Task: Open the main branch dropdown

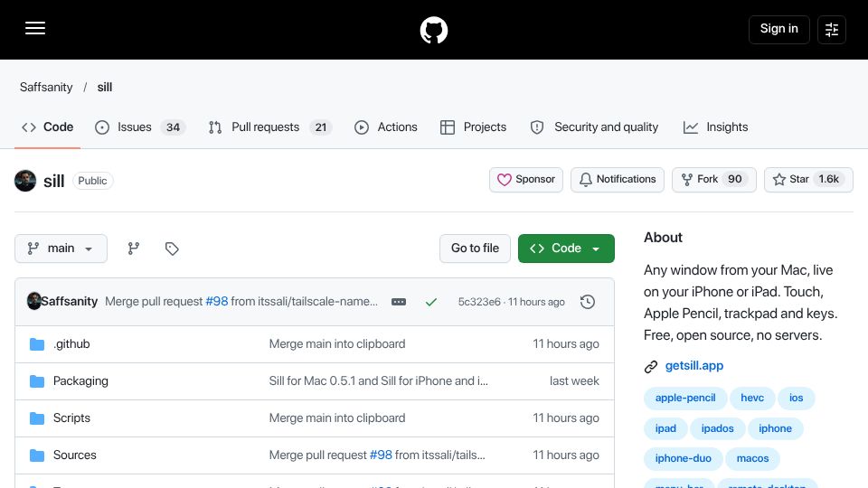Action: click(61, 249)
